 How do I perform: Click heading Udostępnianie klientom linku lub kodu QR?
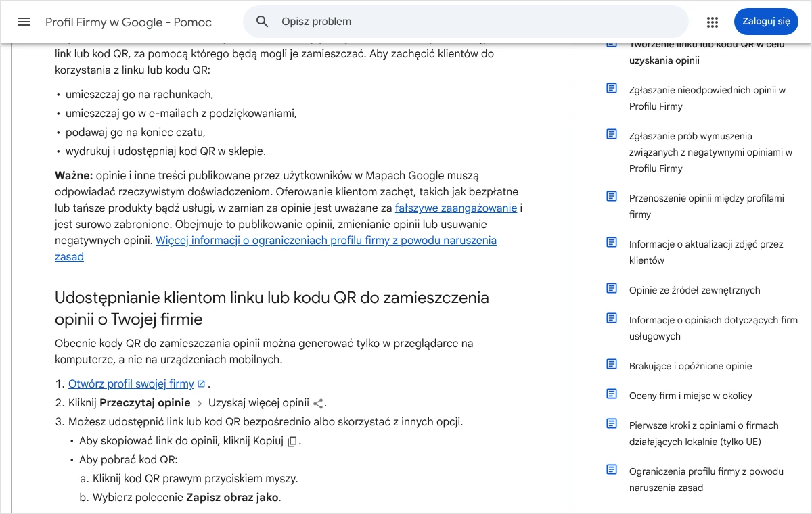(272, 308)
